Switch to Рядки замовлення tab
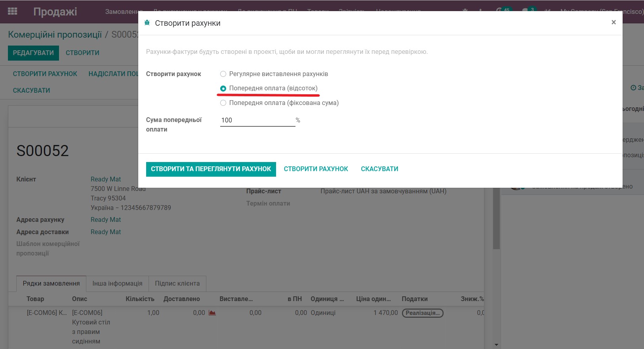The image size is (644, 349). [x=51, y=284]
